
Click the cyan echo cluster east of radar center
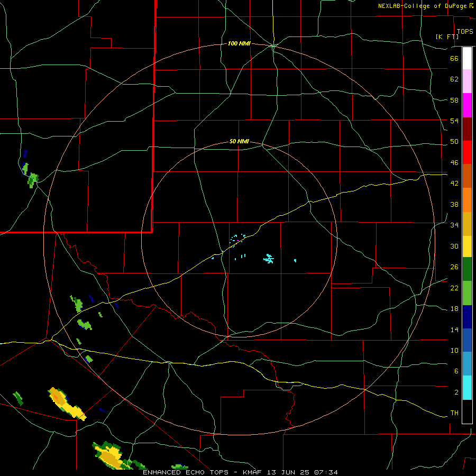[x=269, y=259]
